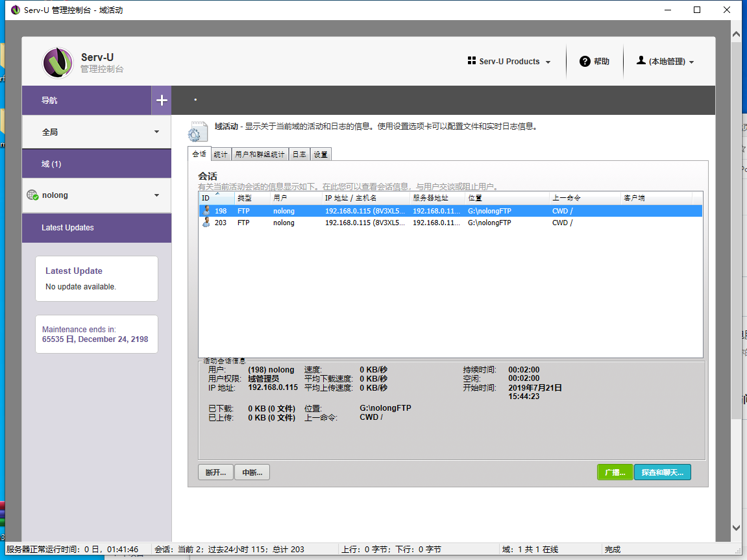Open the 日志 tab
Image resolution: width=747 pixels, height=560 pixels.
299,154
